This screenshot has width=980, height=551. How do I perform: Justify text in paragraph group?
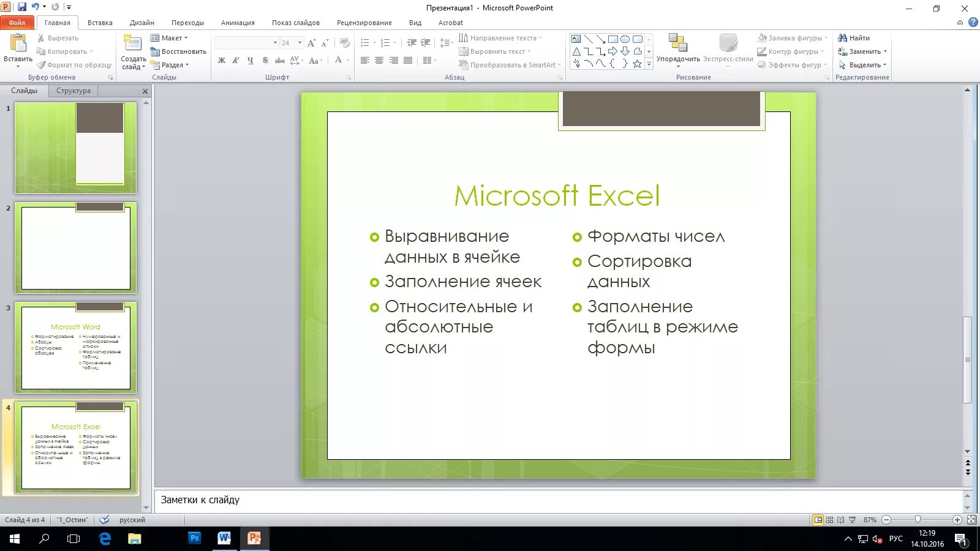pos(408,61)
